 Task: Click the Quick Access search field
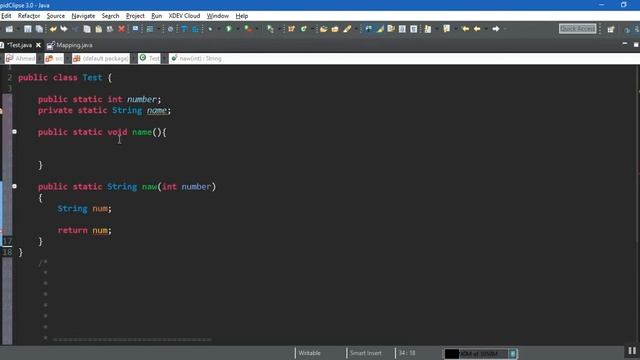click(x=577, y=29)
